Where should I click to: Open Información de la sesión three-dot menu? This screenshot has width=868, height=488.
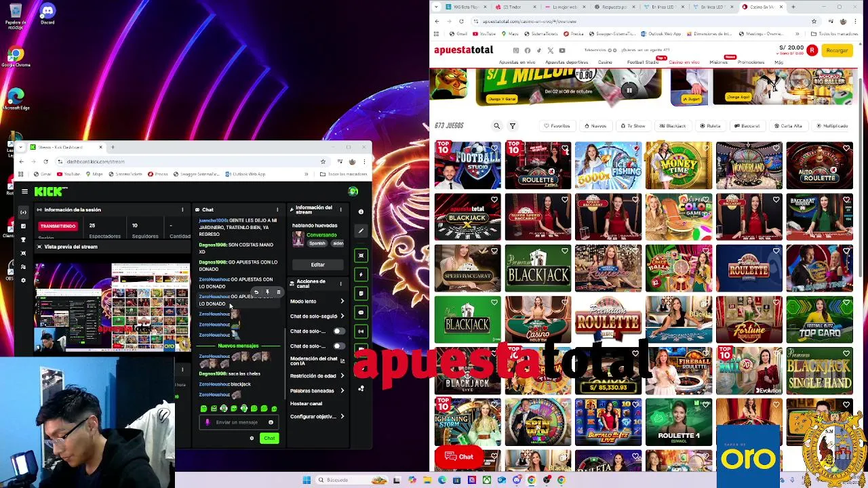coord(182,209)
